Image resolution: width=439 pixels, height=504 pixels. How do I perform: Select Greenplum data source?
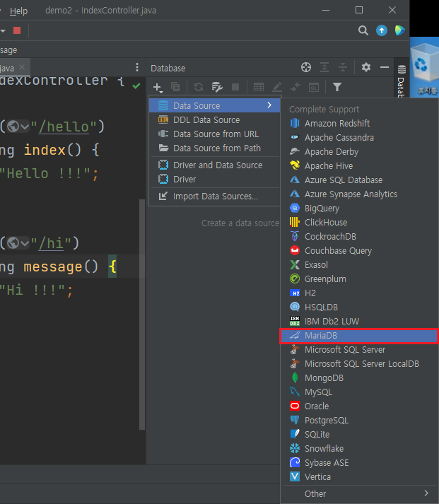pos(360,279)
